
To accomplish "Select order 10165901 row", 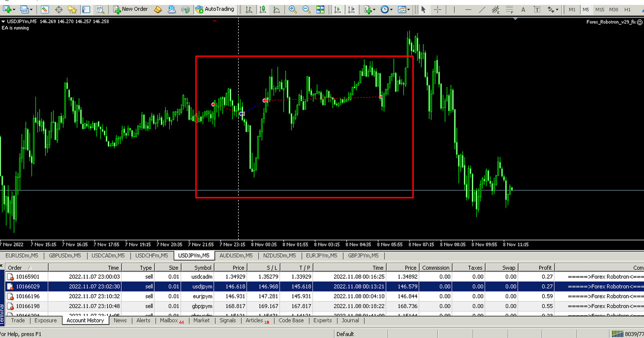I will [x=324, y=277].
